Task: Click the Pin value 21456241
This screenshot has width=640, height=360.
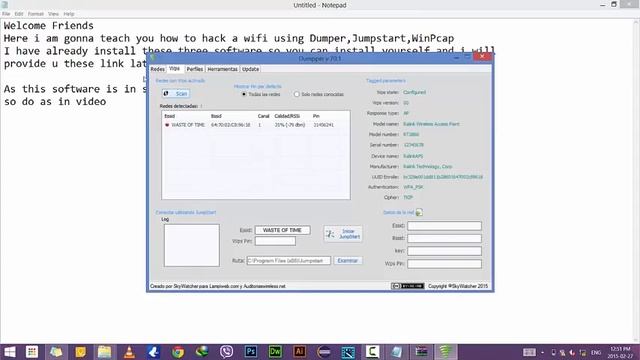Action: pyautogui.click(x=324, y=125)
